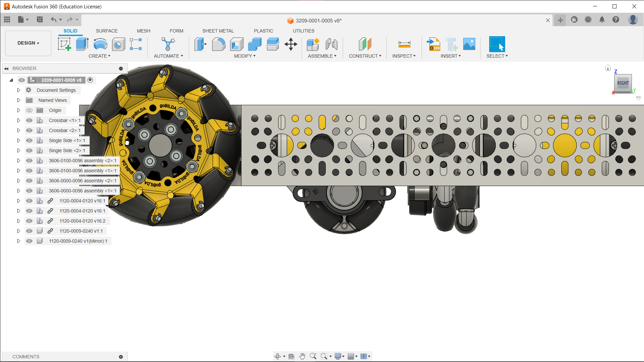644x362 pixels.
Task: Open the DESIGN workspace dropdown
Action: (29, 43)
